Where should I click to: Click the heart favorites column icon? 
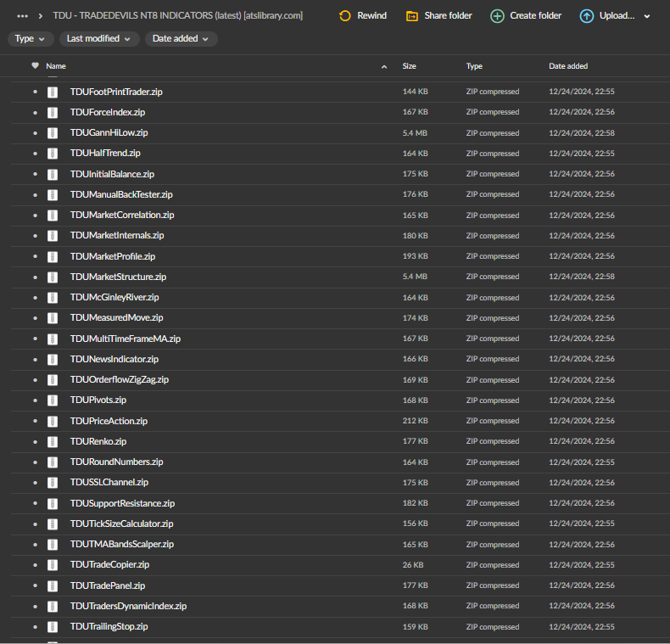[35, 65]
